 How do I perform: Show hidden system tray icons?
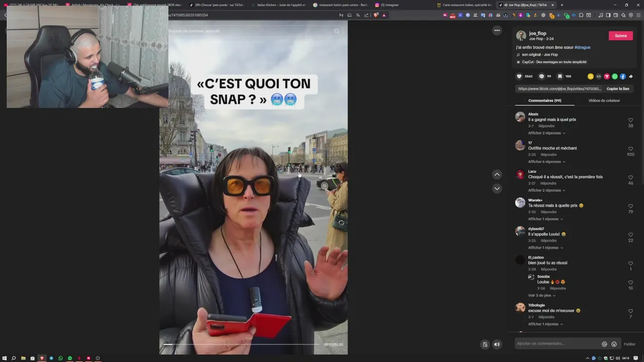pos(588,358)
